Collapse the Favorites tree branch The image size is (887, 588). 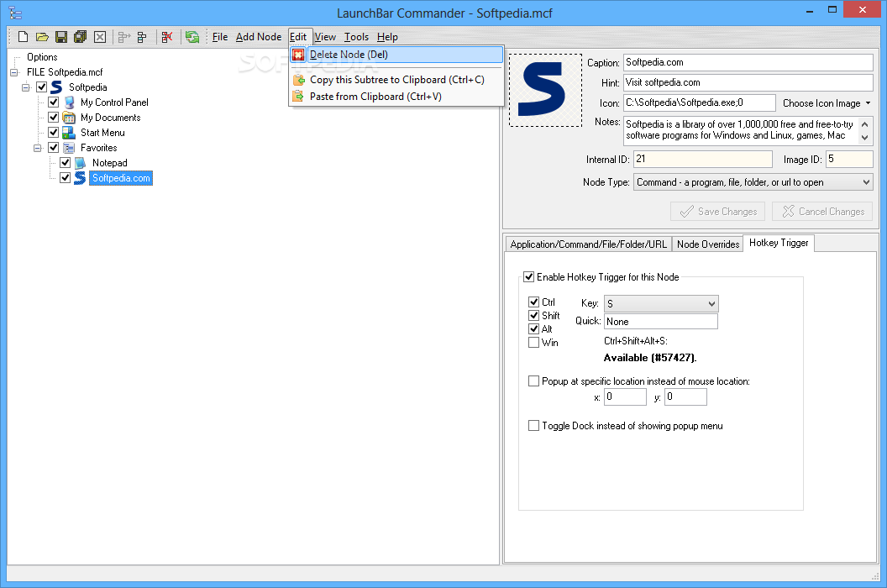click(x=38, y=148)
